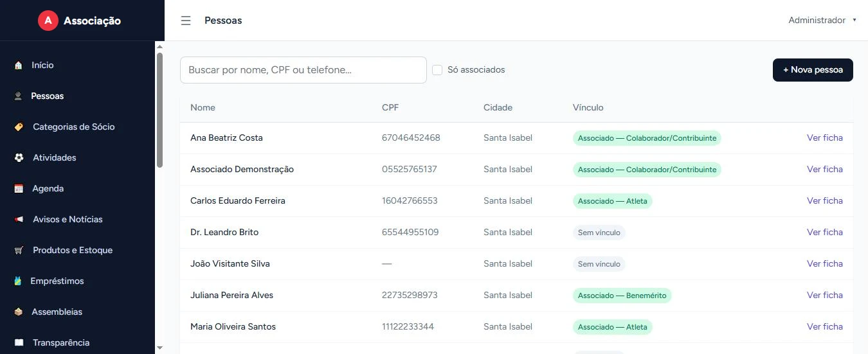Select the name Ana Beatriz Costa
868x354 pixels.
tap(226, 138)
